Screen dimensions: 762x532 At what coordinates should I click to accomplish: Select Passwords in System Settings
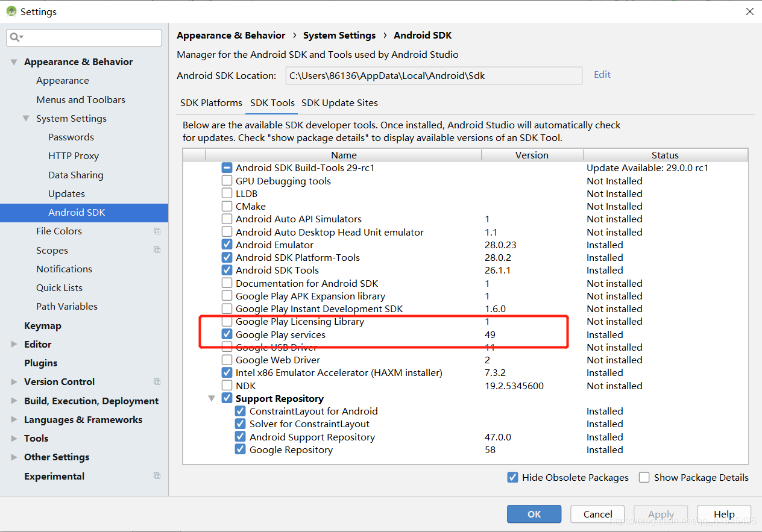71,137
